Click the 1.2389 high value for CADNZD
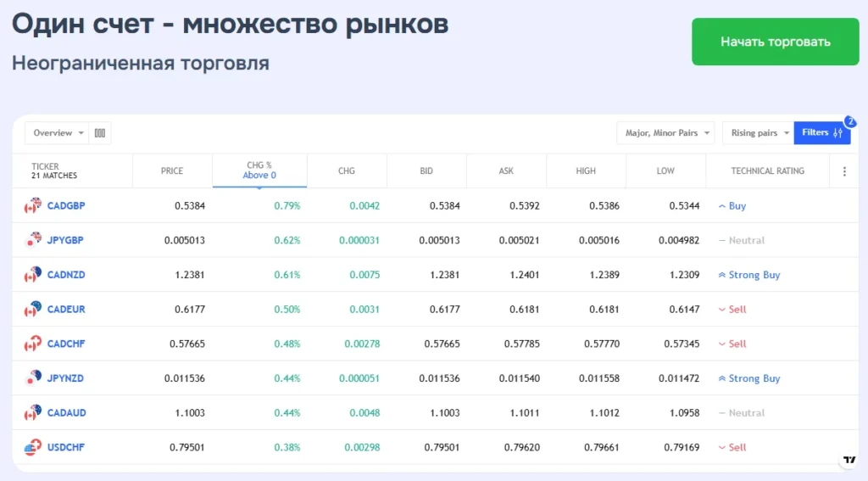 click(x=604, y=274)
